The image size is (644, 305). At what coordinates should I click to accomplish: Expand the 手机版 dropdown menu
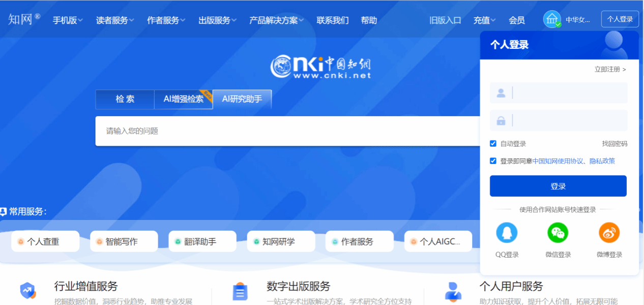click(68, 20)
